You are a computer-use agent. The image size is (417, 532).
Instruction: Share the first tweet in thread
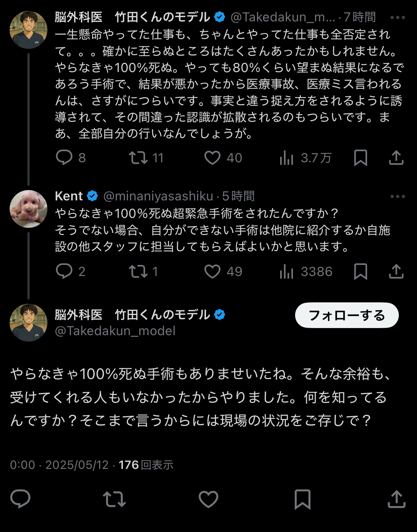coord(396,158)
